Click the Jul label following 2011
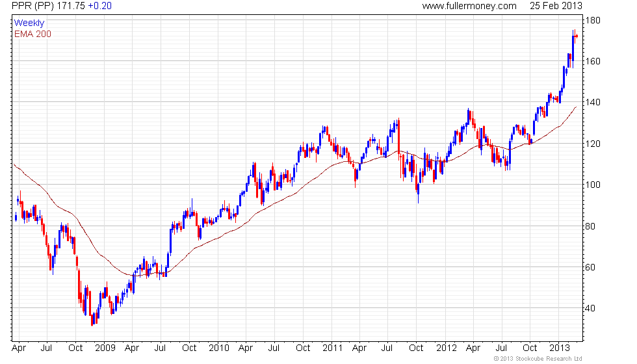The image size is (637, 364). point(387,348)
